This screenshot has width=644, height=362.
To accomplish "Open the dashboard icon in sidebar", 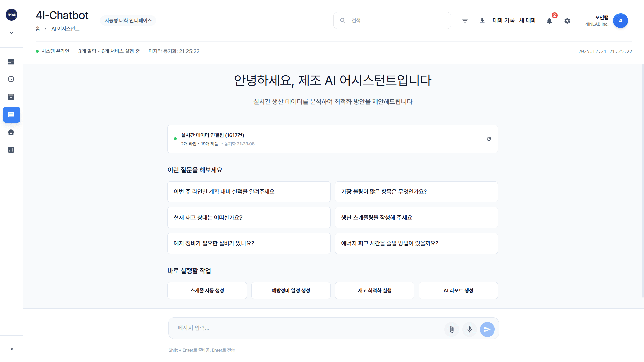I will click(11, 62).
